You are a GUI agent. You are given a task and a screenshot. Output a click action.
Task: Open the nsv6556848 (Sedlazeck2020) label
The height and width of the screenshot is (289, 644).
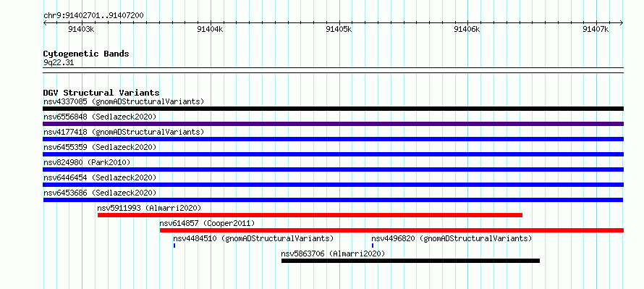(x=100, y=117)
